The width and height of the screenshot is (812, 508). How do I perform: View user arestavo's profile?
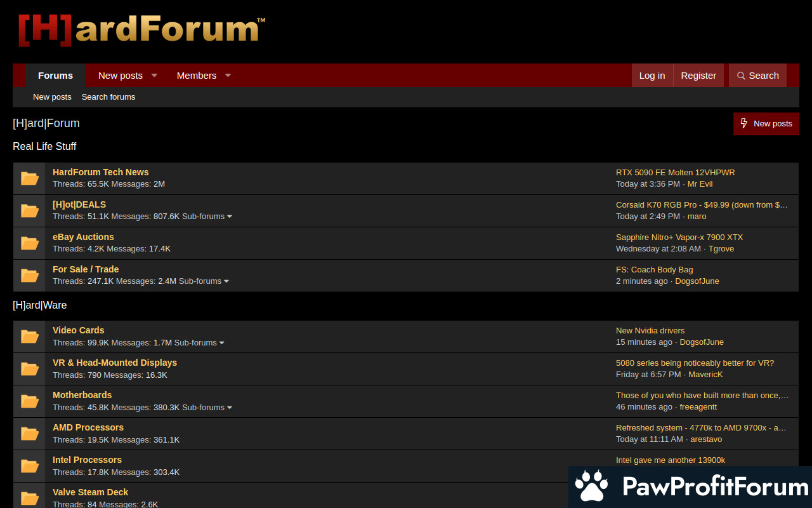[706, 439]
